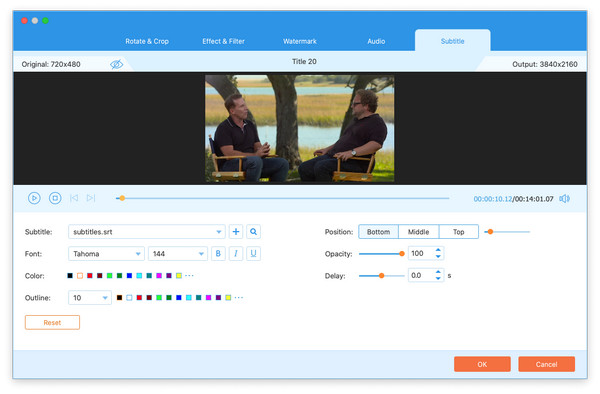This screenshot has width=600, height=394.
Task: Open the font size 144 dropdown
Action: (x=178, y=254)
